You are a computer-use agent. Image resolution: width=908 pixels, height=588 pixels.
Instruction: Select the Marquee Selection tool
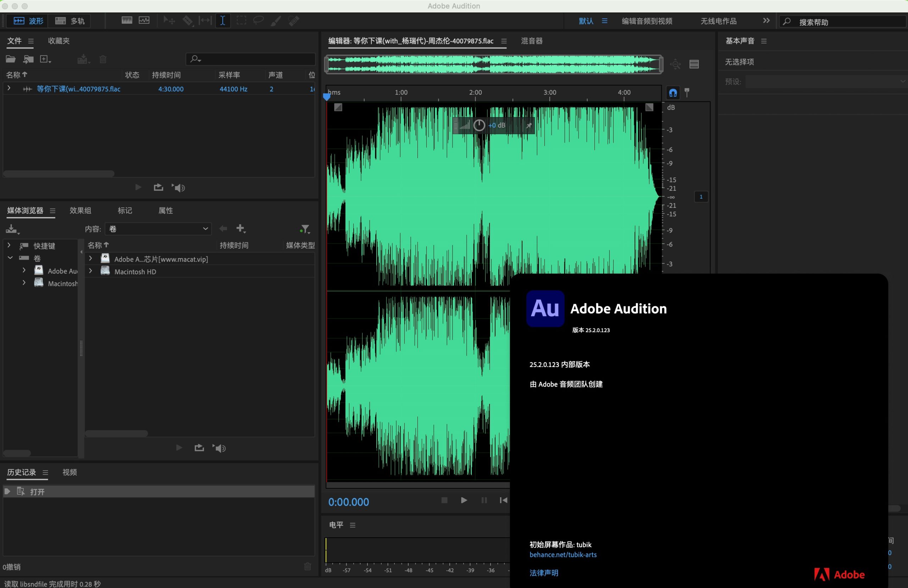[x=241, y=21]
